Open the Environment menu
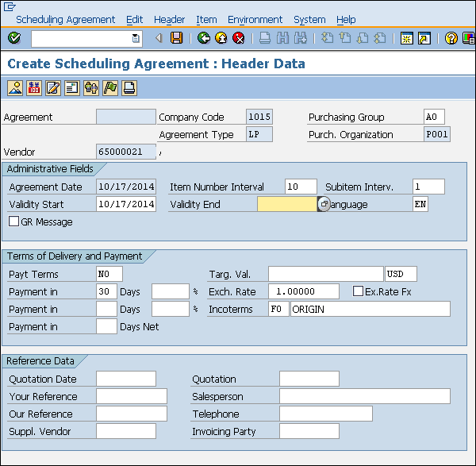The image size is (476, 466). 255,19
